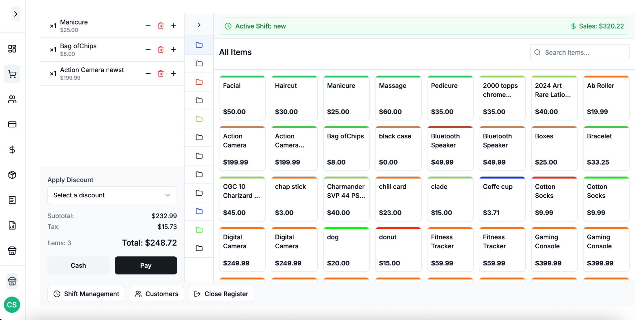Open the store icon in the sidebar
Viewport: 644px width, 320px height.
coord(12,251)
